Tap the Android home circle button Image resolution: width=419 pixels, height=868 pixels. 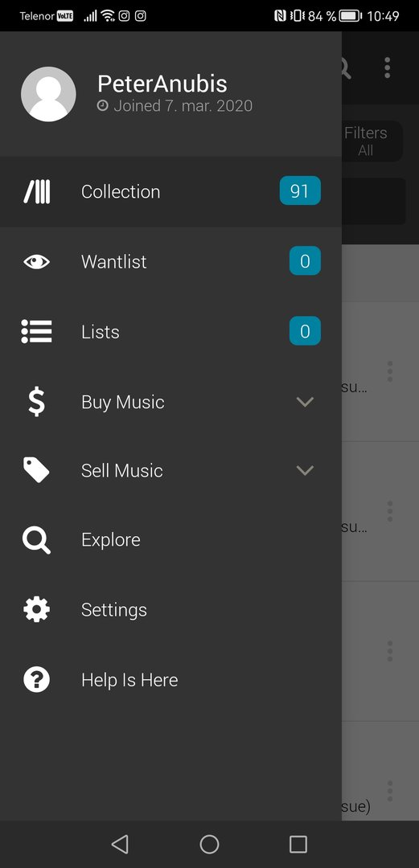[209, 844]
